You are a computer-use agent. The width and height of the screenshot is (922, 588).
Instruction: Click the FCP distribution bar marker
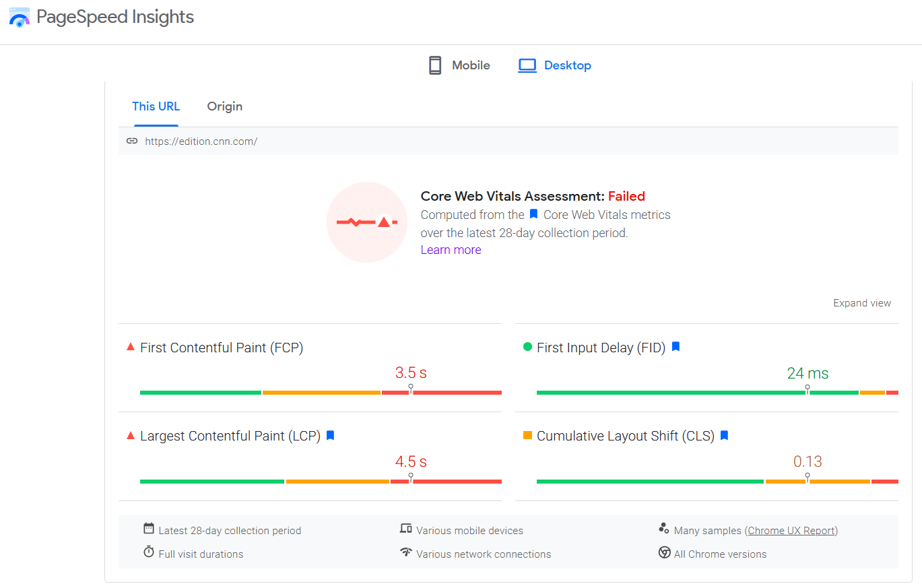[x=411, y=390]
